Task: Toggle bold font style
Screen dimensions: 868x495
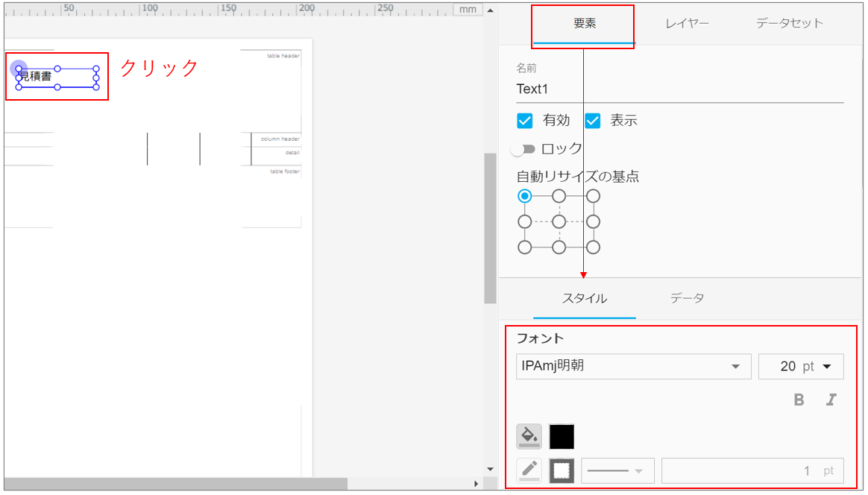Action: [x=799, y=400]
